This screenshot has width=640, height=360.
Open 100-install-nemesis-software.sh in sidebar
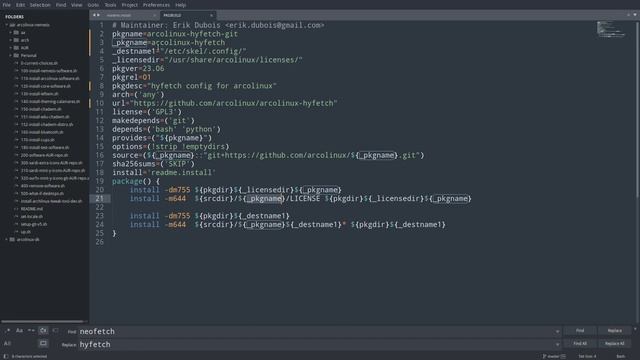point(49,71)
